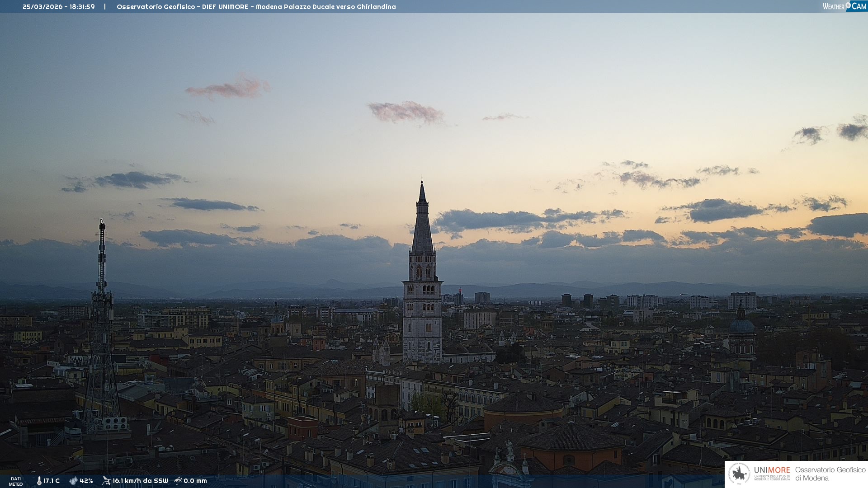Click the camera lens in WeatherCam logo
This screenshot has width=868, height=488.
click(x=848, y=5)
